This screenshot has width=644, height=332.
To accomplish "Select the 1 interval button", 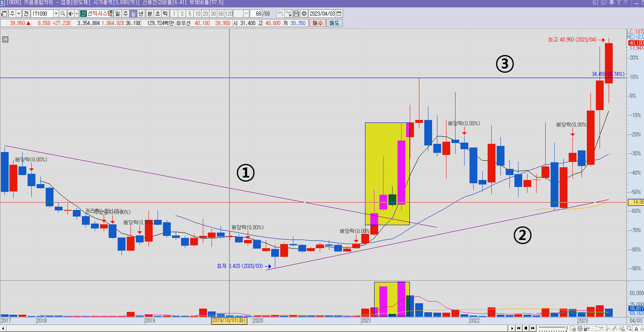I will click(174, 14).
